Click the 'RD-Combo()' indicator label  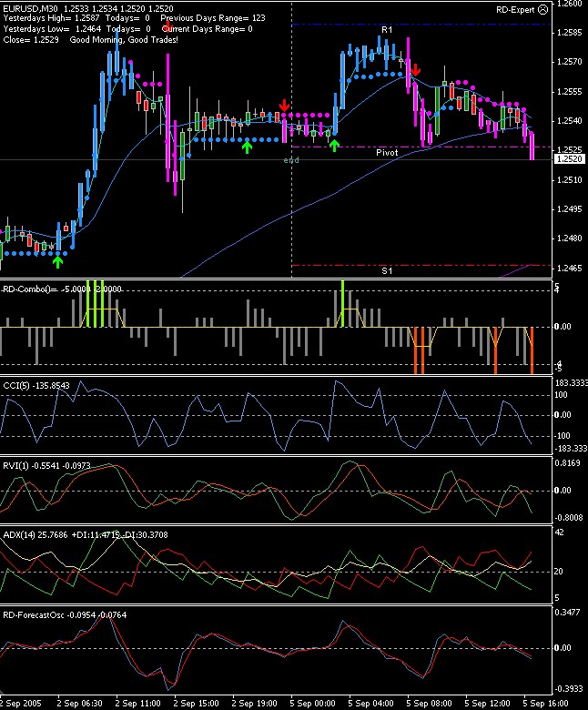31,289
